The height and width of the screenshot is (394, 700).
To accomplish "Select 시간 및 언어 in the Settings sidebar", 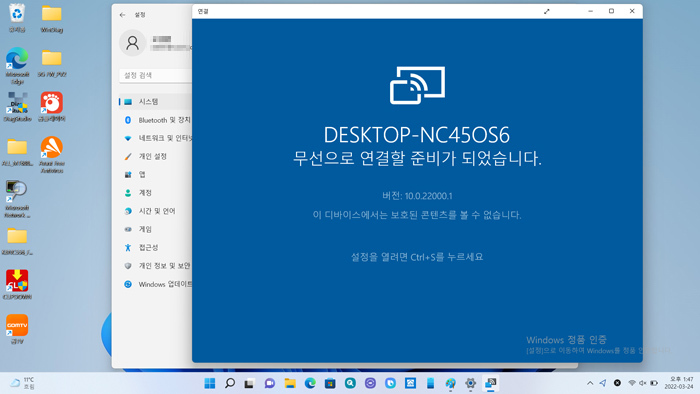I will tap(155, 211).
